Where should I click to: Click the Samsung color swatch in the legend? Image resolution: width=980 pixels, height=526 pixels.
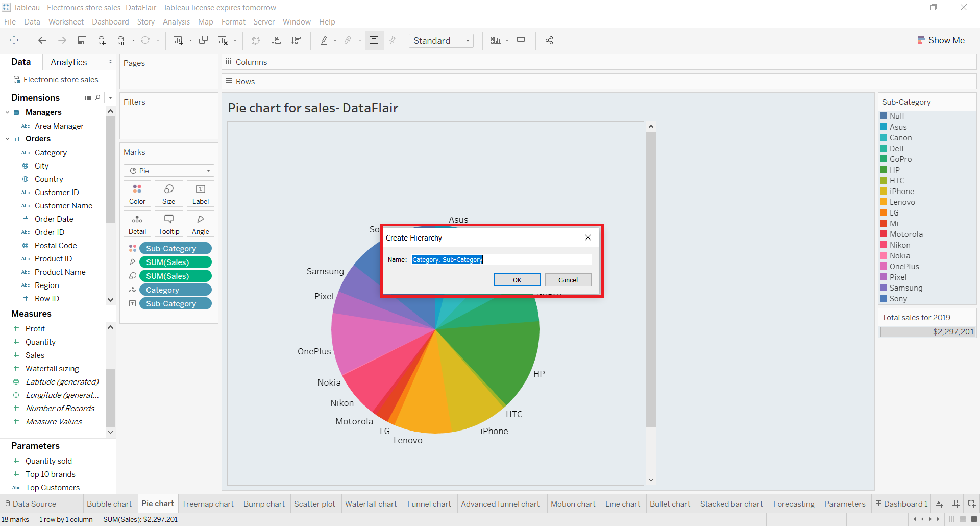pyautogui.click(x=885, y=288)
